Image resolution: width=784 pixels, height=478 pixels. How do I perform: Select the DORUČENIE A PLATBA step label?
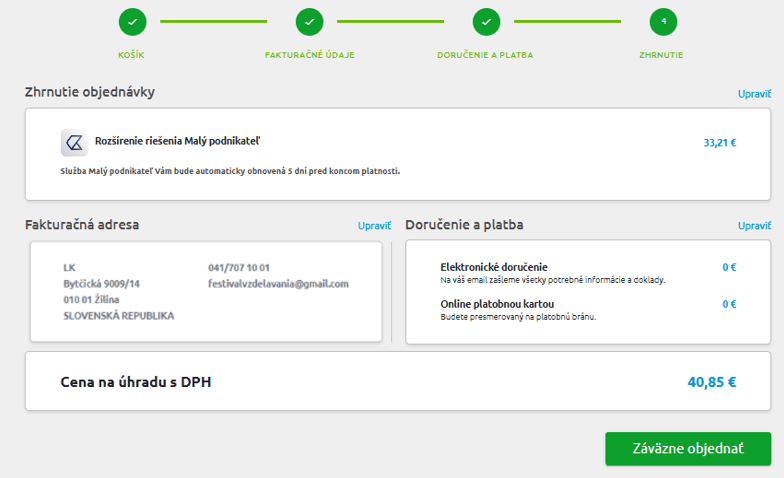coord(485,54)
